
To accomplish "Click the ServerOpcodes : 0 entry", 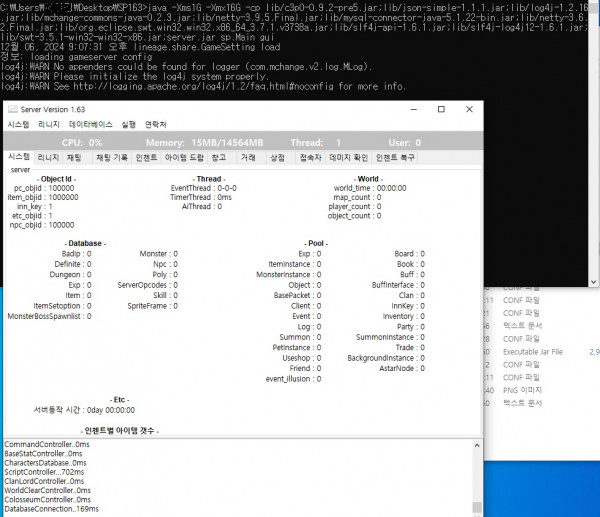I will 148,285.
